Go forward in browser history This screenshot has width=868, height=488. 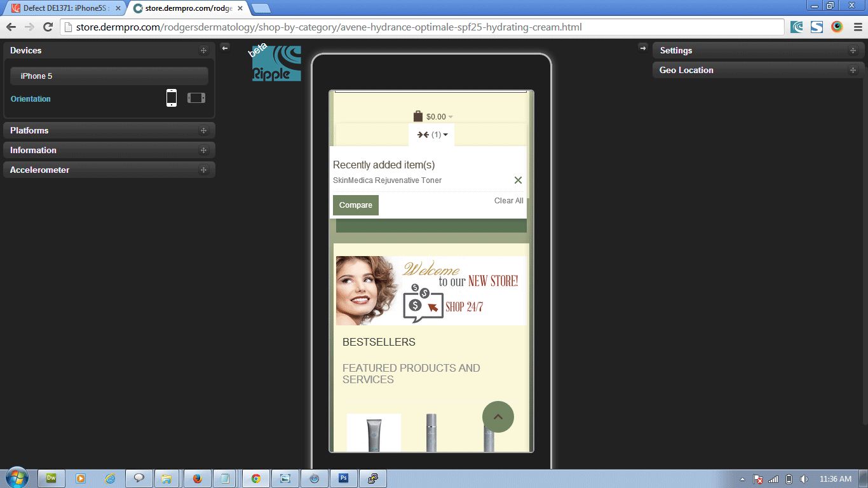point(29,27)
